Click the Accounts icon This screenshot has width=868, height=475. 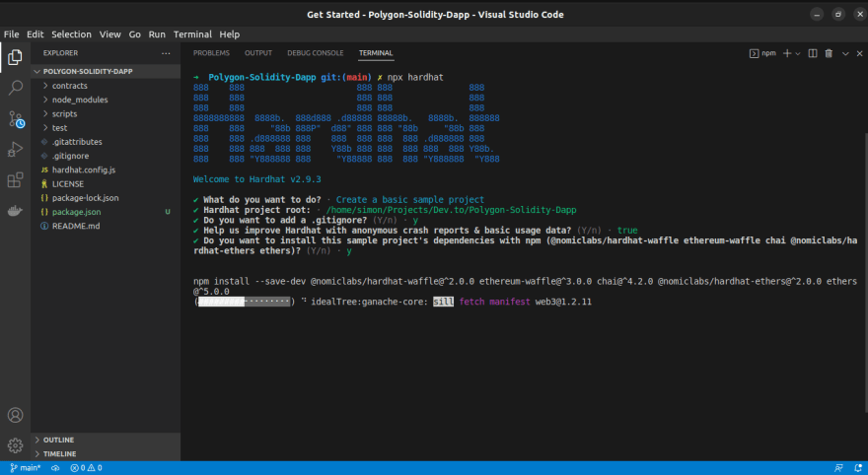(15, 415)
